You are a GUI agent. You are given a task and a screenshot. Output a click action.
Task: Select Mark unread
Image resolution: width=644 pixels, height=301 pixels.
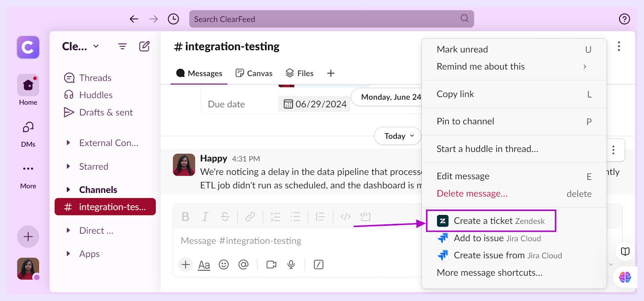click(514, 49)
